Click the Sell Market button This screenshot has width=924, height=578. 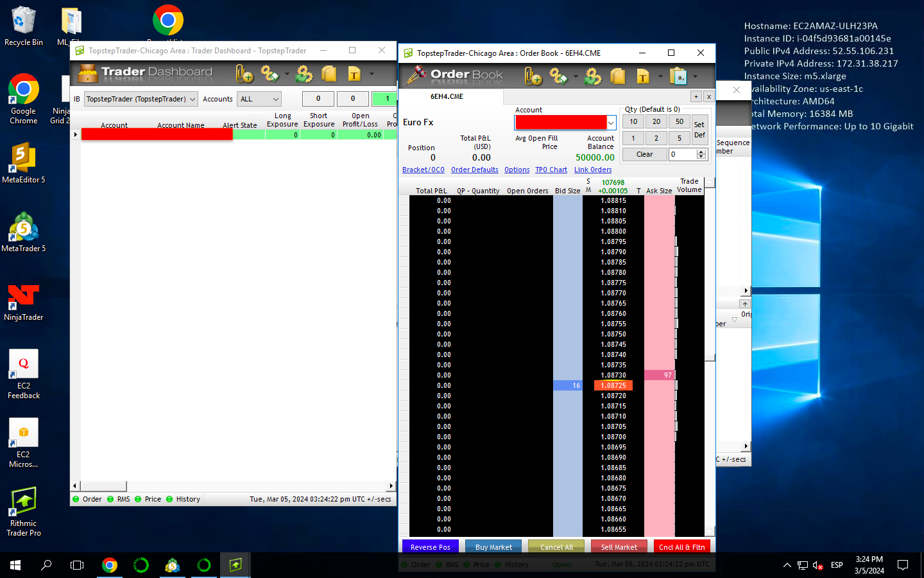pos(619,547)
